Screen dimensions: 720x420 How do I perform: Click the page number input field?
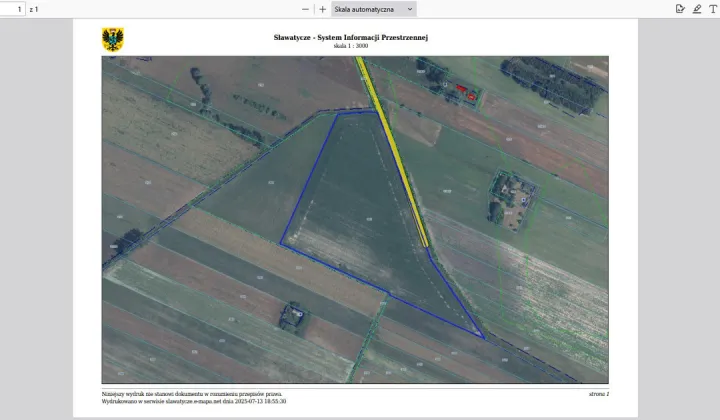click(x=14, y=9)
